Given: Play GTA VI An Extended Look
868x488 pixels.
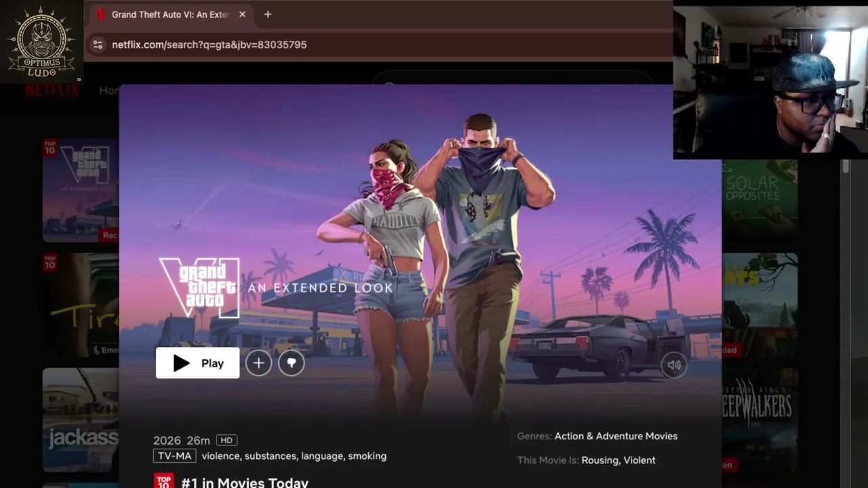Looking at the screenshot, I should pyautogui.click(x=197, y=363).
